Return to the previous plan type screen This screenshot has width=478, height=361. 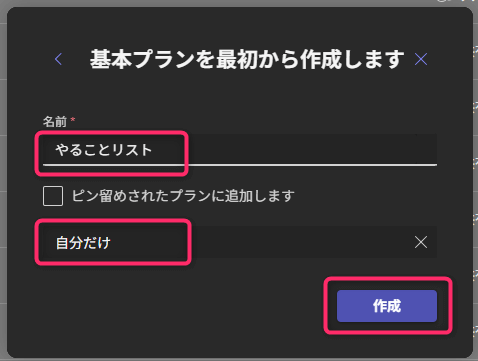click(x=58, y=59)
